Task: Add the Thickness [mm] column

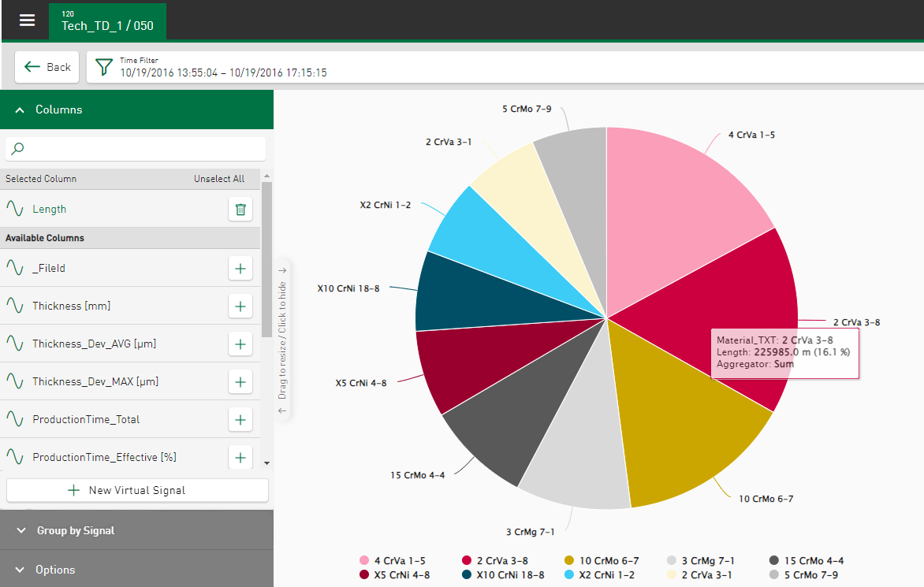Action: point(240,306)
